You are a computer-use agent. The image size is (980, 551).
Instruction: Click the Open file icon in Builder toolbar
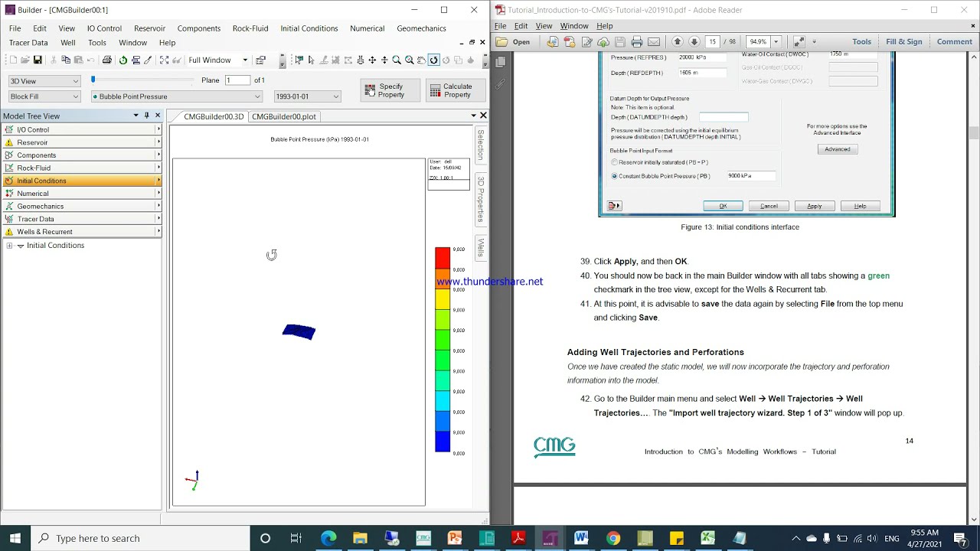pyautogui.click(x=25, y=60)
